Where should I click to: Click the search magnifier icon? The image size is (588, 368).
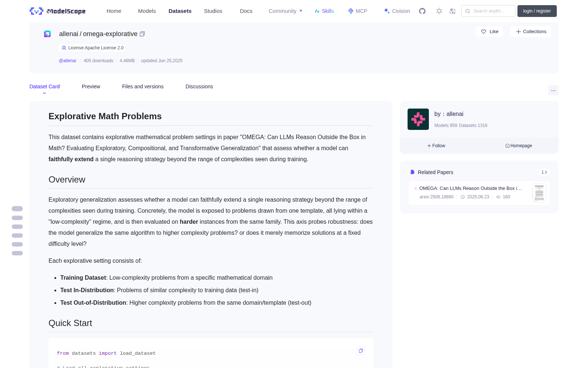tap(467, 11)
